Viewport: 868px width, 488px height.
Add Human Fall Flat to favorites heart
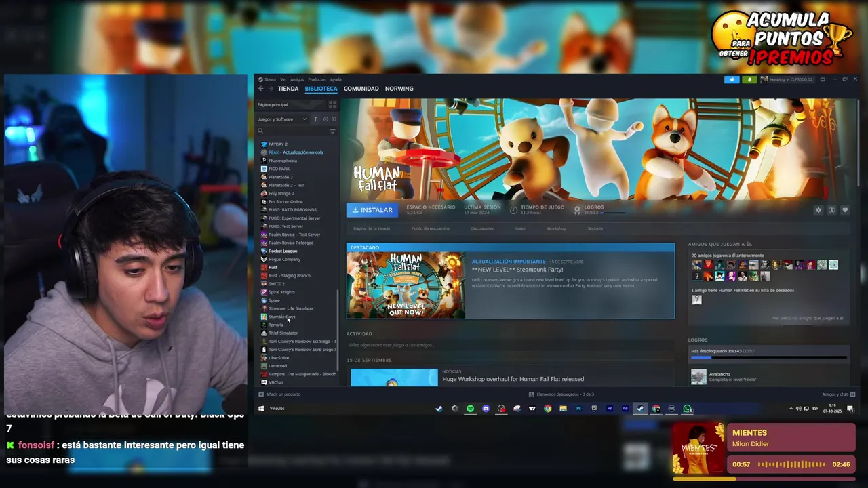845,210
